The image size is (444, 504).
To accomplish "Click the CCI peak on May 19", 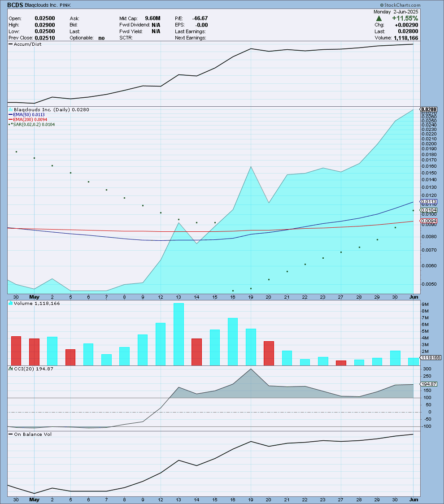I will click(251, 369).
